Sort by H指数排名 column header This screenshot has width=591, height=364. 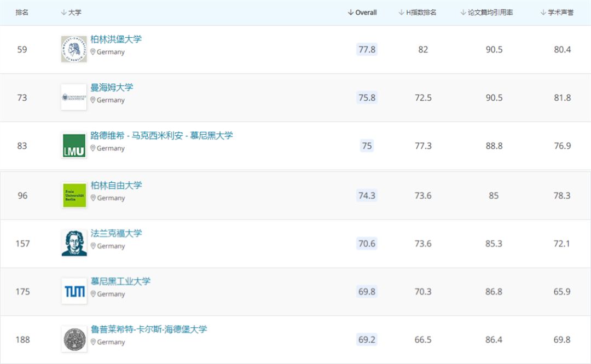(x=418, y=13)
